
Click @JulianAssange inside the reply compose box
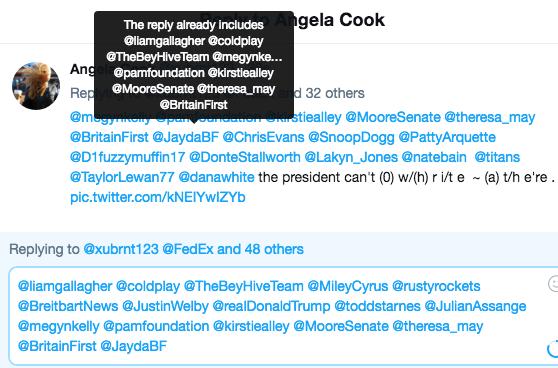point(475,306)
